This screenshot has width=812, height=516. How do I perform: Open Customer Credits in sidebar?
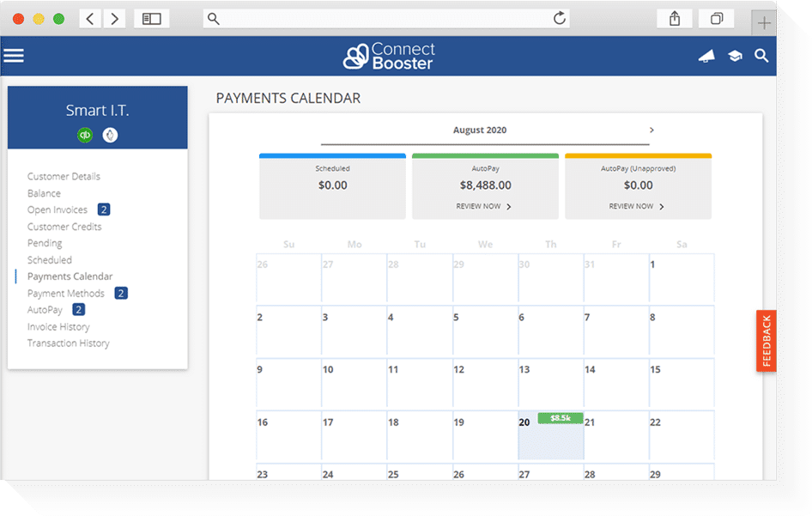pyautogui.click(x=64, y=227)
